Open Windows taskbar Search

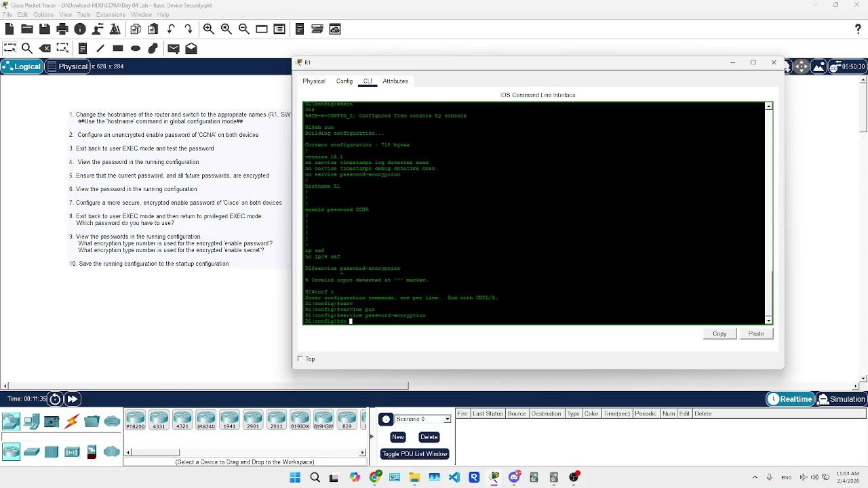pos(315,478)
